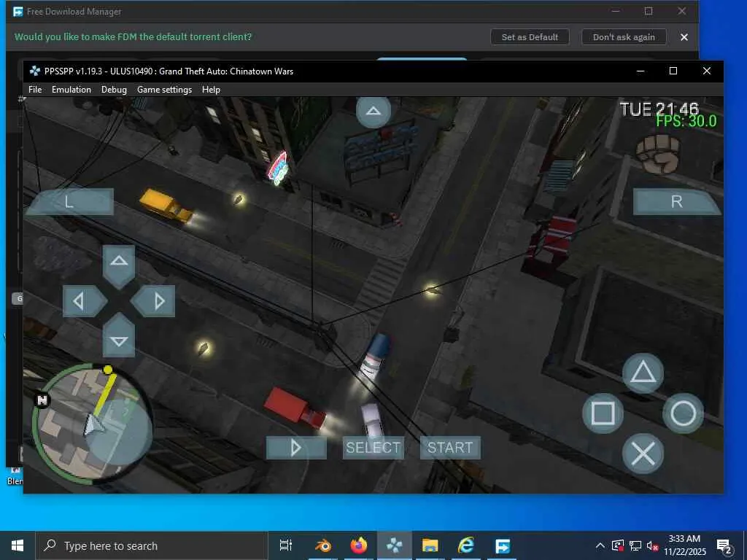The height and width of the screenshot is (560, 747).
Task: Tap the Triangle action button
Action: (x=643, y=373)
